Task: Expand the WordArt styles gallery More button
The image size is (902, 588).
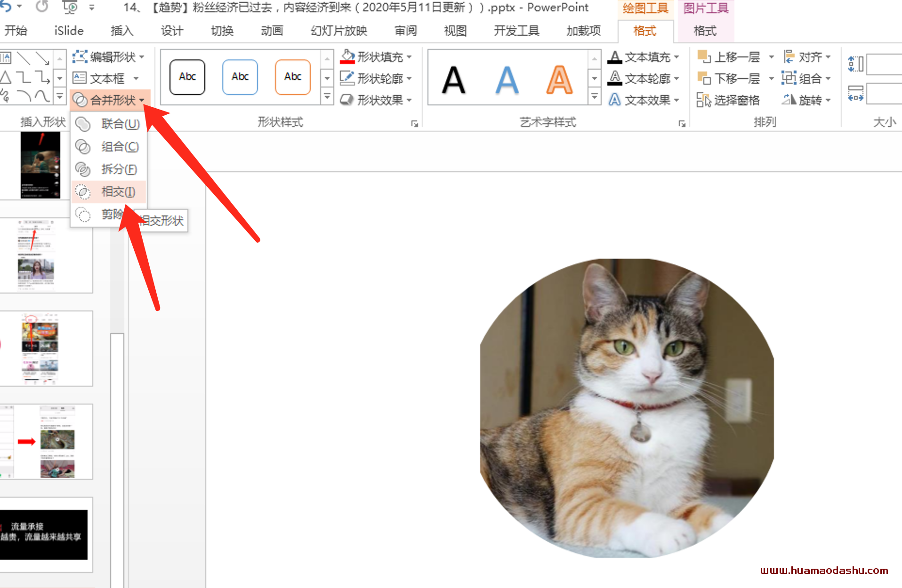Action: point(594,97)
